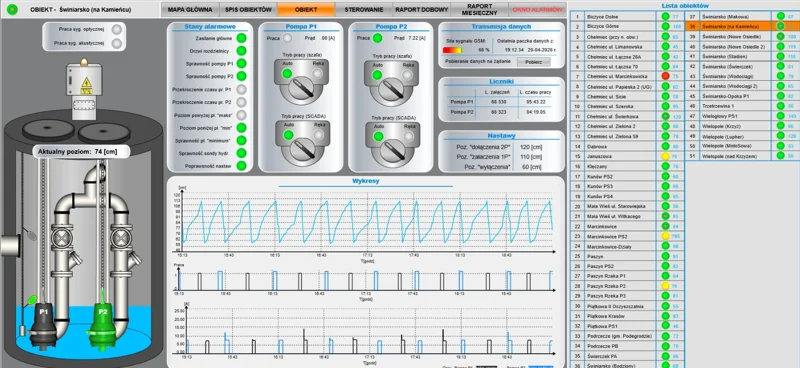Image resolution: width=800 pixels, height=368 pixels.
Task: Click the Zasilanie główne green alarm lamp
Action: [241, 38]
